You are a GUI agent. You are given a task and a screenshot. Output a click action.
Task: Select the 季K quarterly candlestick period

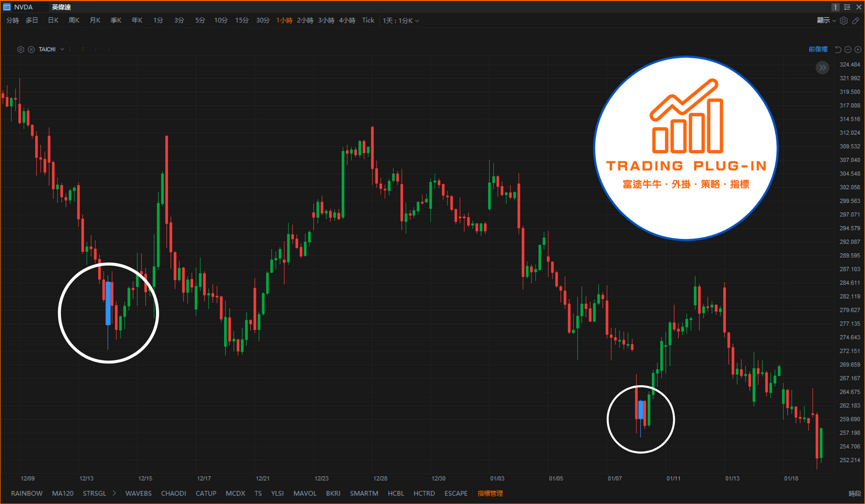116,20
